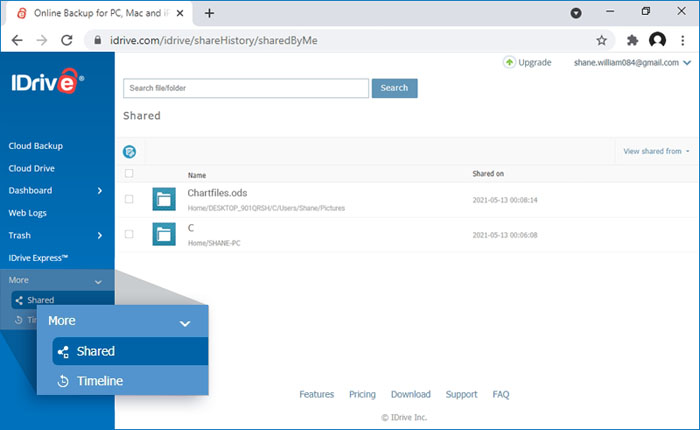Click the Chrome profile avatar icon
The height and width of the screenshot is (430, 700).
(x=657, y=41)
